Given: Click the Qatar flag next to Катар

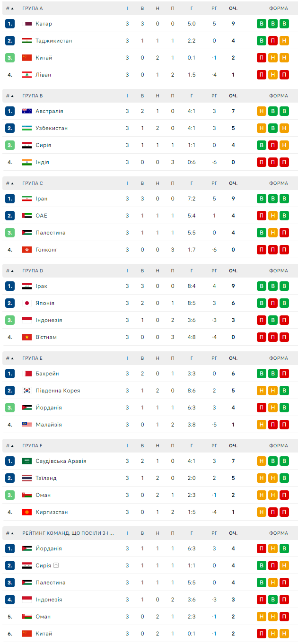Looking at the screenshot, I should [x=27, y=24].
